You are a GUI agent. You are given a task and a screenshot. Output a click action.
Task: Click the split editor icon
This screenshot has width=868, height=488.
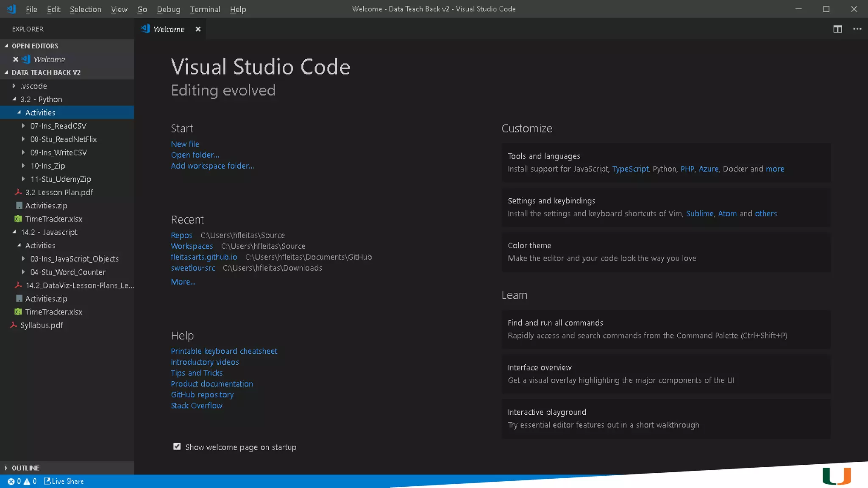(837, 29)
